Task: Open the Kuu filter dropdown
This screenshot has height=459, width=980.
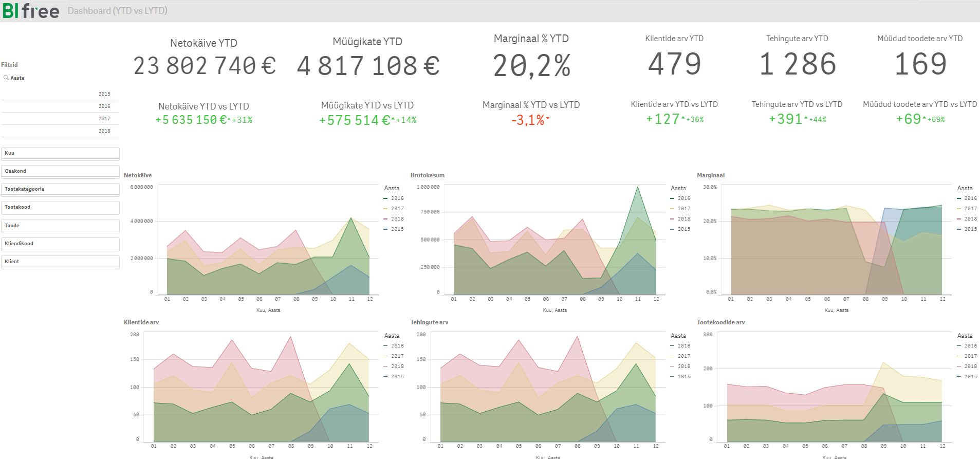Action: point(60,153)
